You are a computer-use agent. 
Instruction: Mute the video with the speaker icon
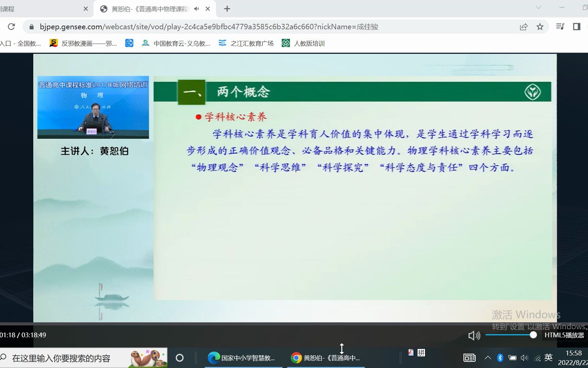pos(474,336)
